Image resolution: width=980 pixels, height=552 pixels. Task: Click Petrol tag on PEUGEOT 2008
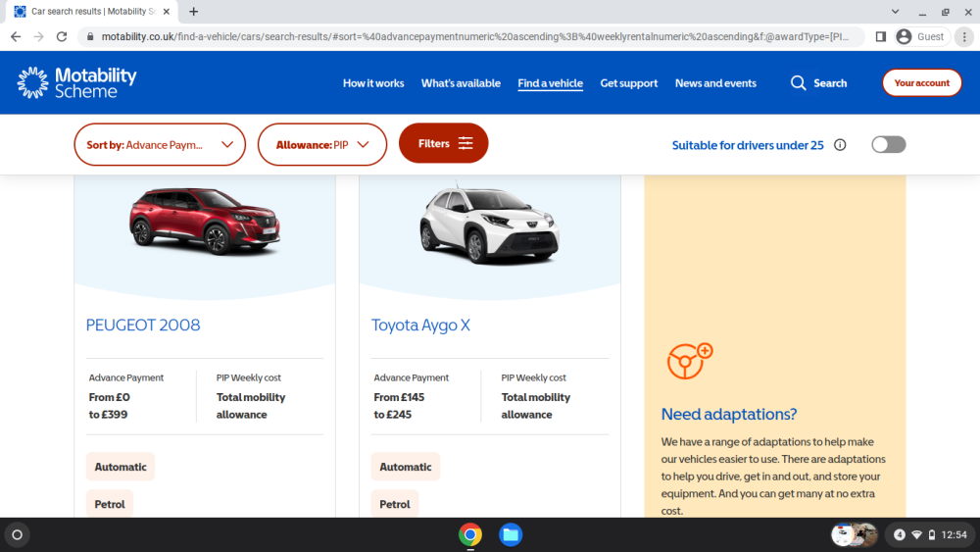pyautogui.click(x=110, y=504)
